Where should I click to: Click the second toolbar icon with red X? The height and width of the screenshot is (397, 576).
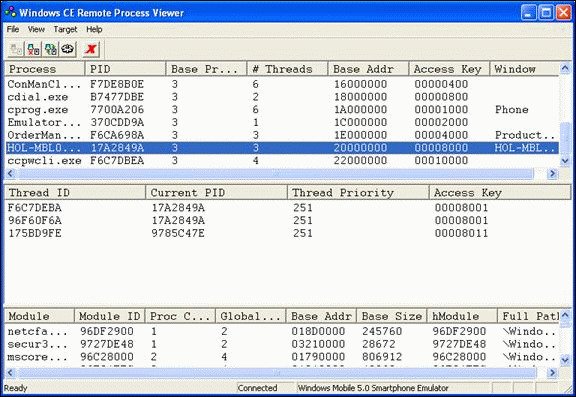tap(33, 49)
